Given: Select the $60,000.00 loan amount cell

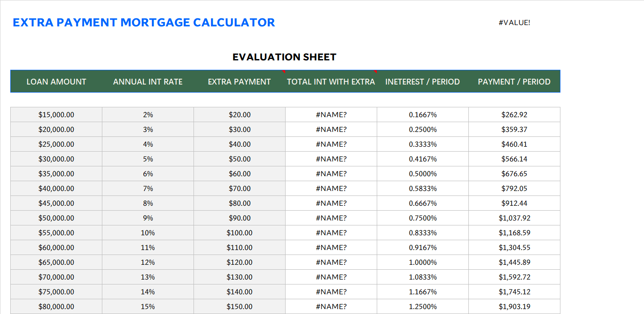Looking at the screenshot, I should pos(56,247).
